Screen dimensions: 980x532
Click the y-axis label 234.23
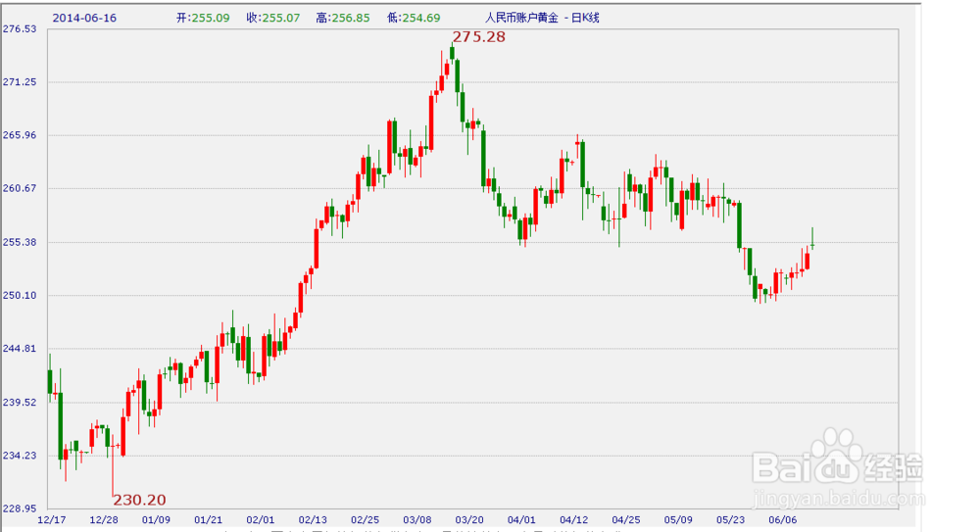(20, 456)
